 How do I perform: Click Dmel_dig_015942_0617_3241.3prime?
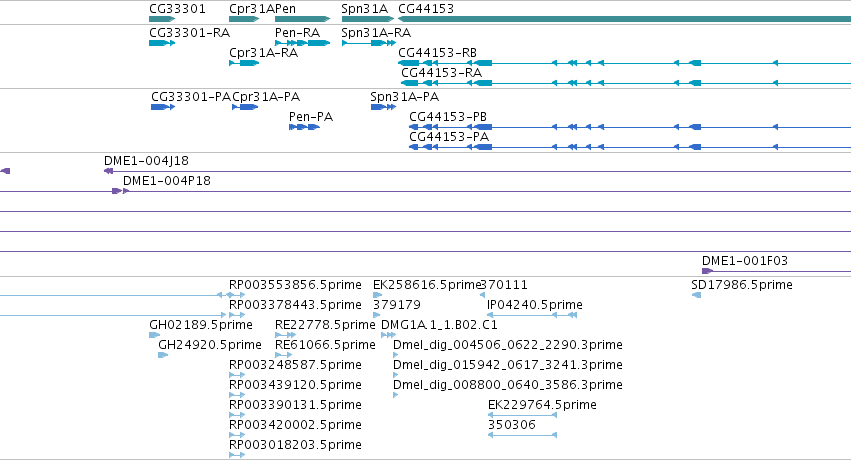click(x=507, y=366)
